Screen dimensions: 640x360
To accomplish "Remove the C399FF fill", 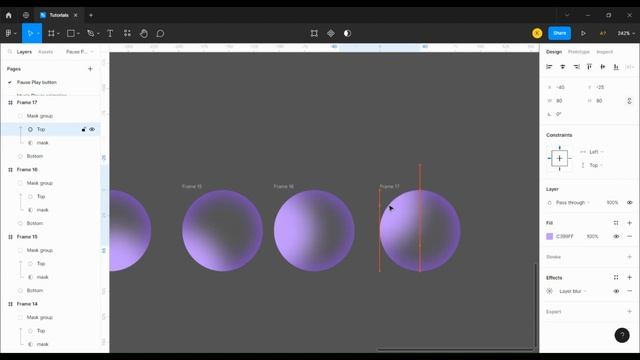I will pos(629,236).
